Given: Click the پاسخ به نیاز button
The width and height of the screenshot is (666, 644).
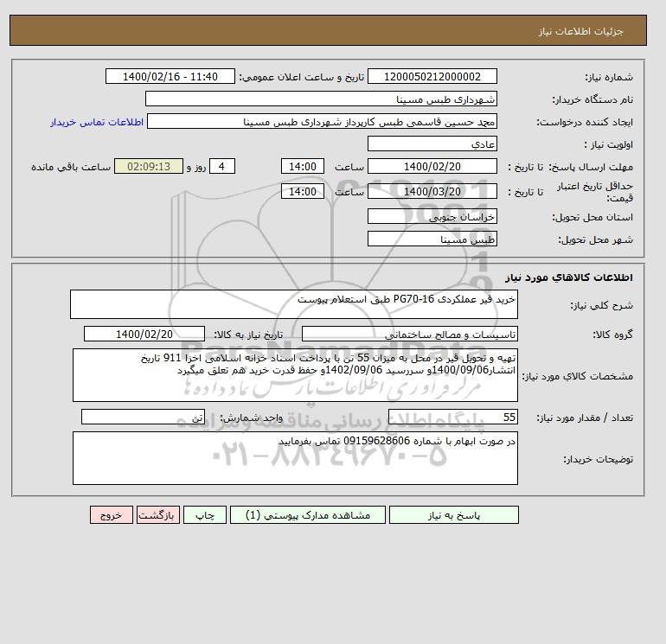Looking at the screenshot, I should (453, 515).
